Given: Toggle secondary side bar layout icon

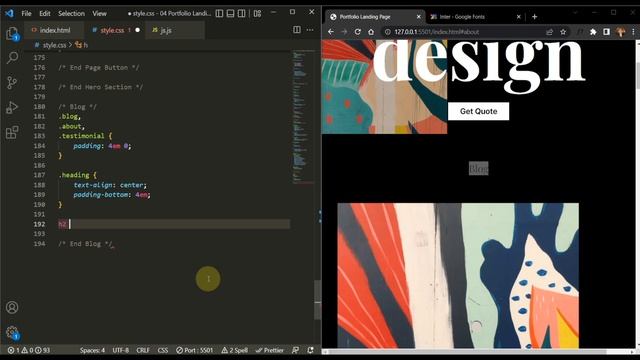Looking at the screenshot, I should pos(242,13).
